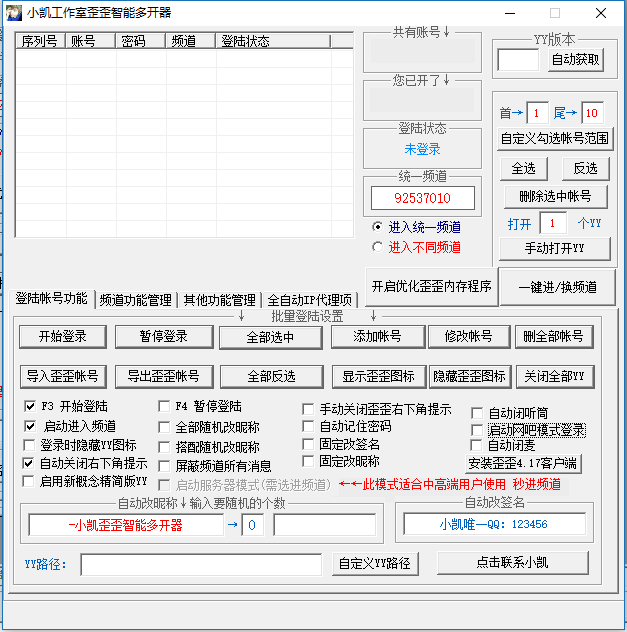This screenshot has width=627, height=632.
Task: Check 屏蔽频道所有消息 checkbox
Action: 164,466
